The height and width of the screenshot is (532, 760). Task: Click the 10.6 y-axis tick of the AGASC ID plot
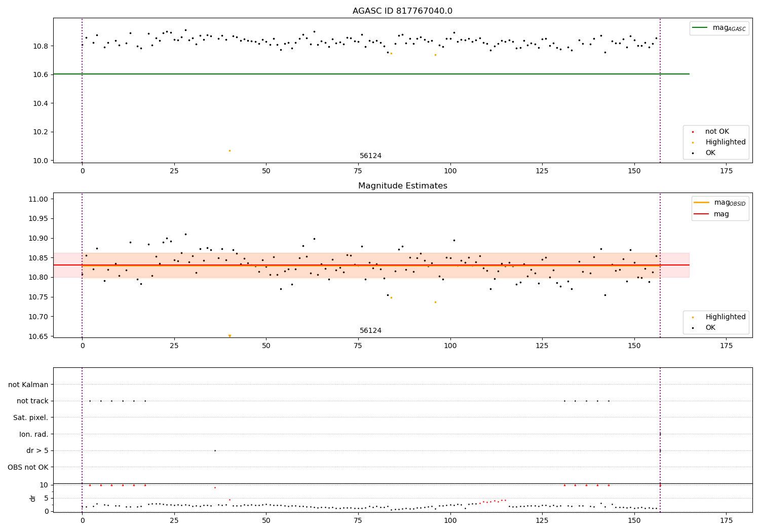[41, 74]
